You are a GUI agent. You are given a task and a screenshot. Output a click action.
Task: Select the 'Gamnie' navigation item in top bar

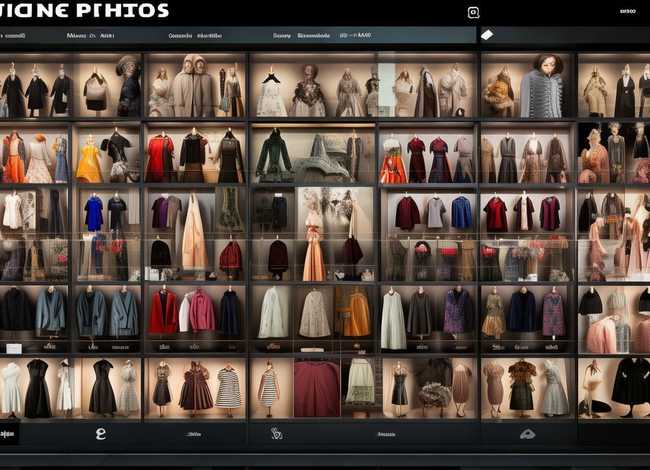click(x=181, y=35)
